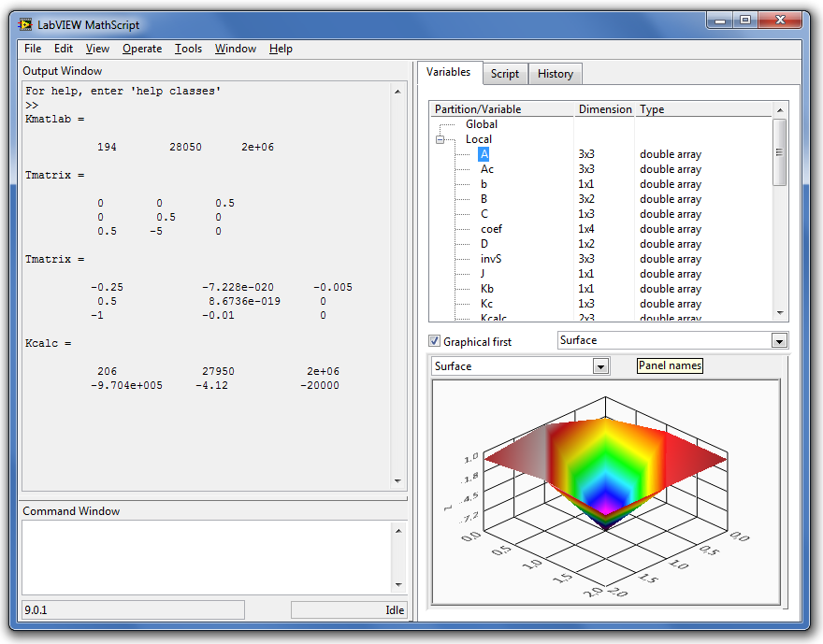Select the coef variable in the list

[x=491, y=229]
